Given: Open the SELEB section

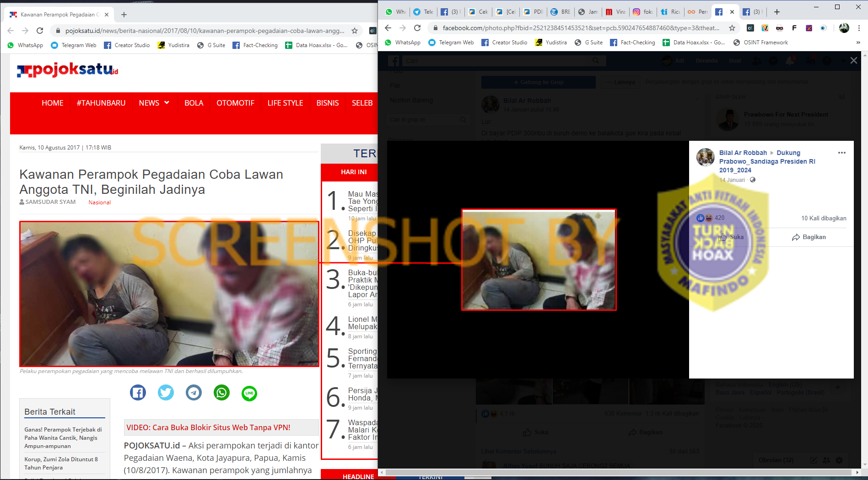Looking at the screenshot, I should point(362,103).
